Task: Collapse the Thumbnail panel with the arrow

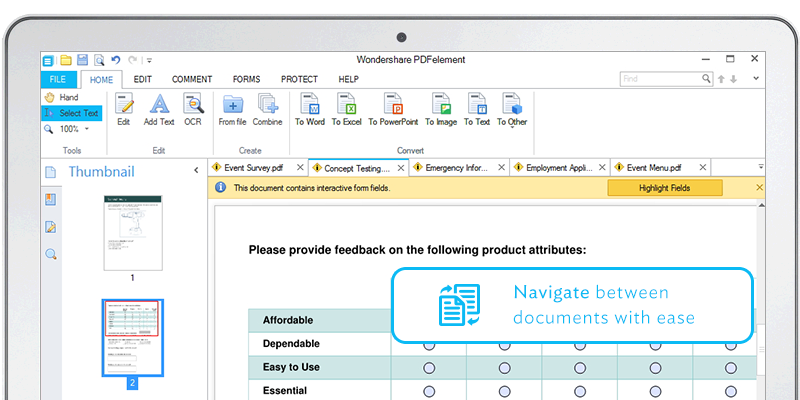Action: point(196,170)
